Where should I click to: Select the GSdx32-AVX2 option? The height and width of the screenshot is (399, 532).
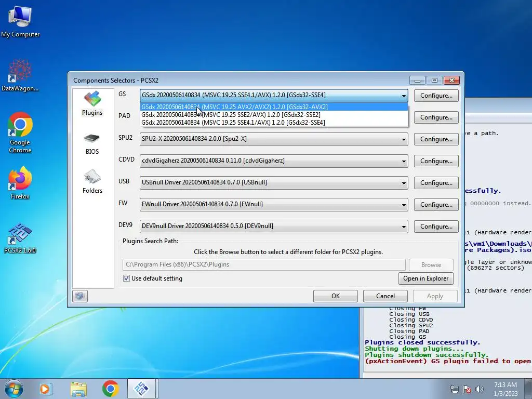tap(274, 107)
